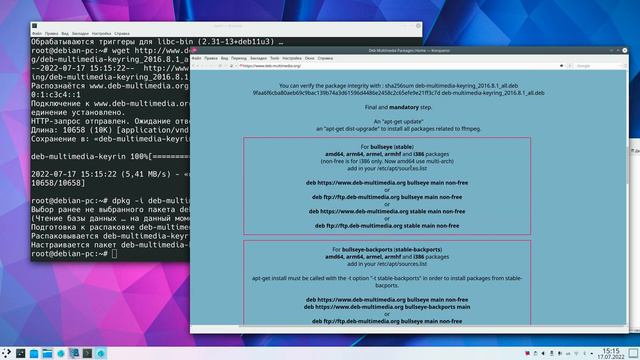Close the Konsole window
Viewport: 640px width, 360px height.
[418, 26]
